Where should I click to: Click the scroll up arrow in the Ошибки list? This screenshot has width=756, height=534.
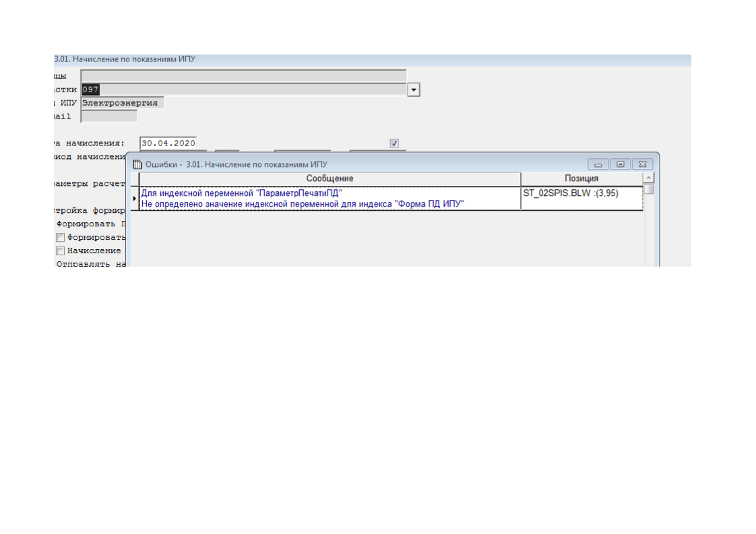click(648, 178)
